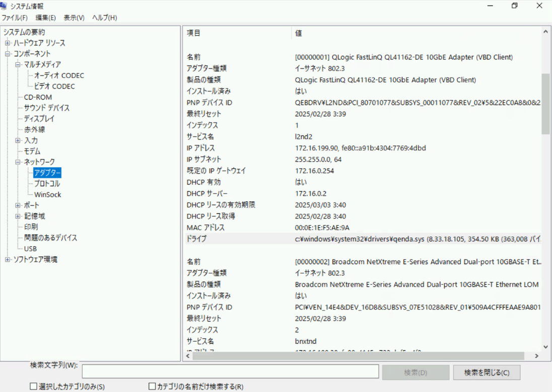Viewport: 552px width, 392px height.
Task: Click the [00000002] Broadcom NetXtreme name row
Action: click(x=363, y=262)
